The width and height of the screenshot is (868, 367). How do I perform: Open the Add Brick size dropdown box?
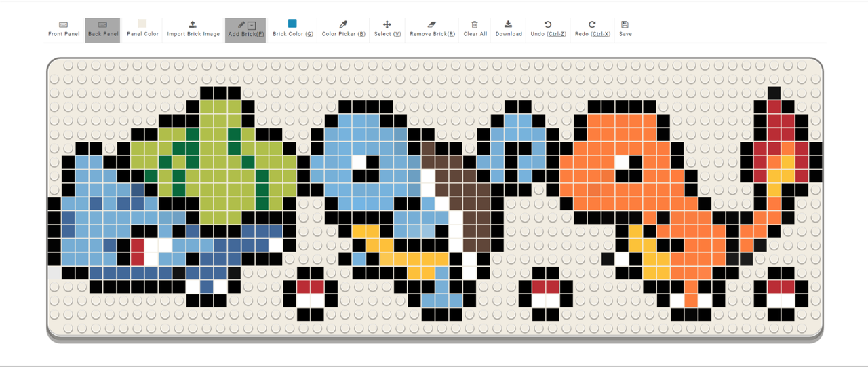252,25
